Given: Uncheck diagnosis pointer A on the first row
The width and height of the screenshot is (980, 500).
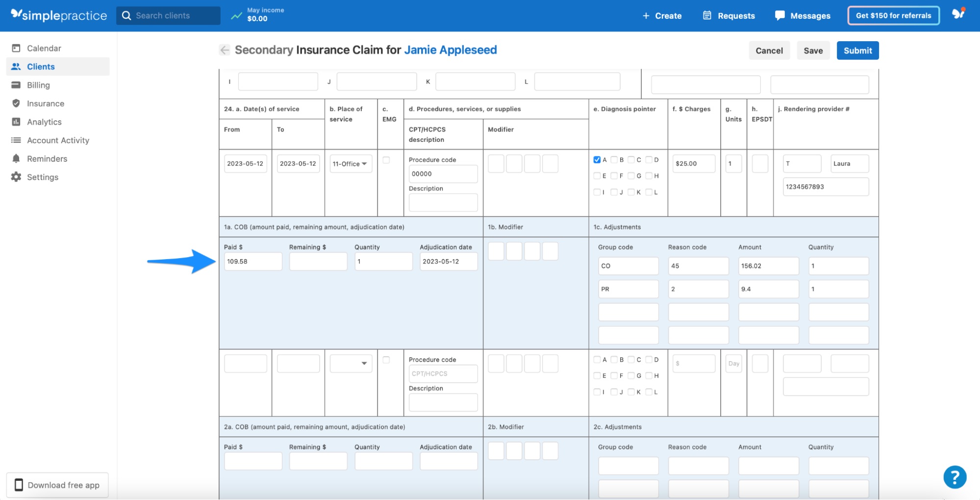Looking at the screenshot, I should pos(597,159).
